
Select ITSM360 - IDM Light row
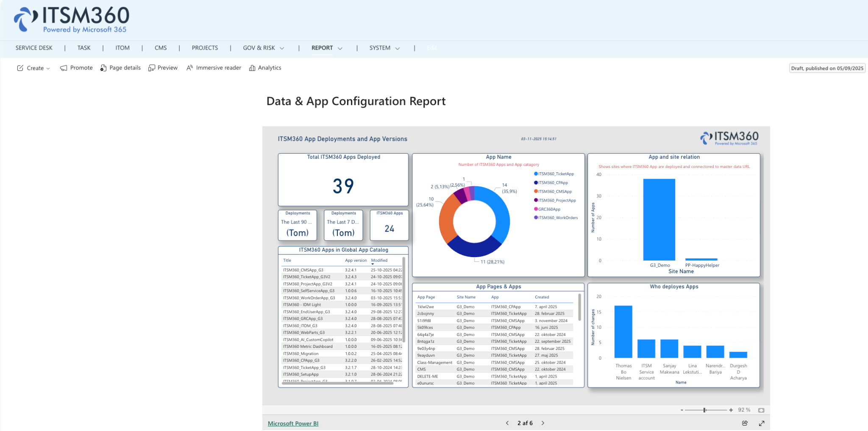tap(342, 305)
